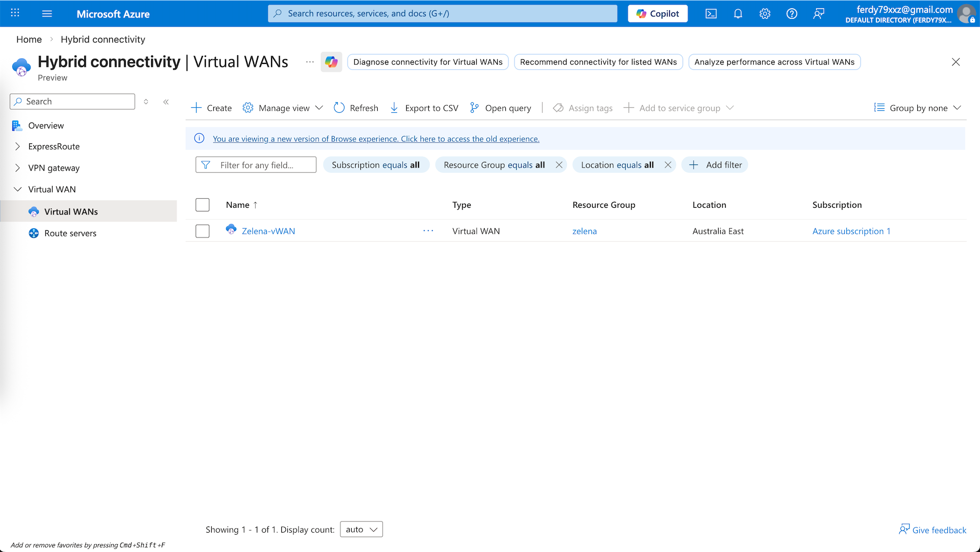Open the Zelena-vWAN resource link
The image size is (980, 552).
coord(268,231)
